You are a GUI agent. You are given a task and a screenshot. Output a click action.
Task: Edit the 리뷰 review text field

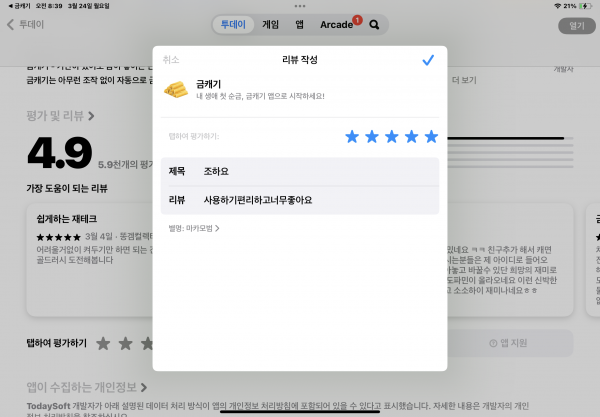(300, 200)
